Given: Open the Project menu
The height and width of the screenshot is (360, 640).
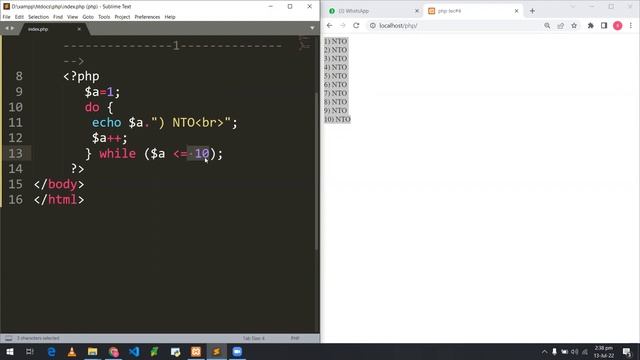Looking at the screenshot, I should 122,17.
